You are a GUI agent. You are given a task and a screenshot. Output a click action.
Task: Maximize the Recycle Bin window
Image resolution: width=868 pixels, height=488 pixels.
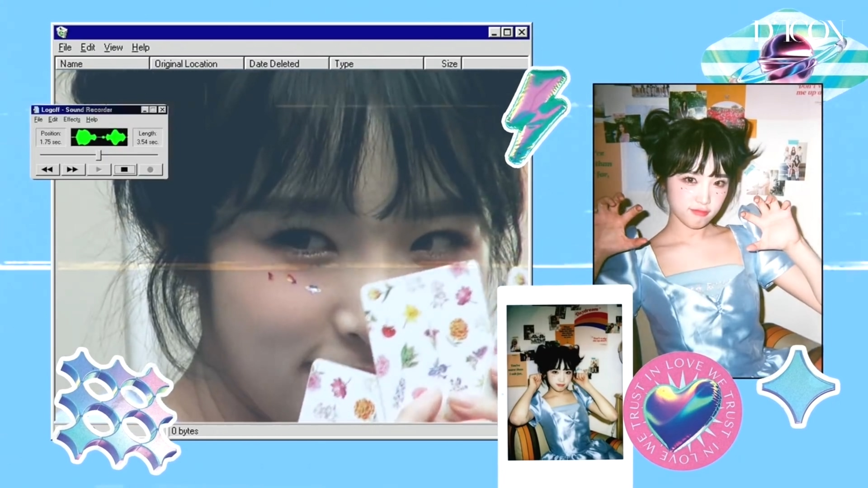(507, 32)
